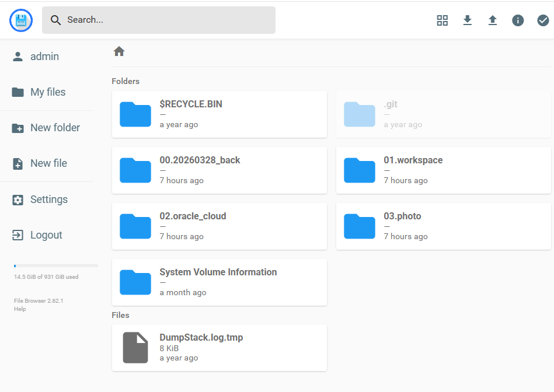Show file info via the info icon

coord(518,20)
